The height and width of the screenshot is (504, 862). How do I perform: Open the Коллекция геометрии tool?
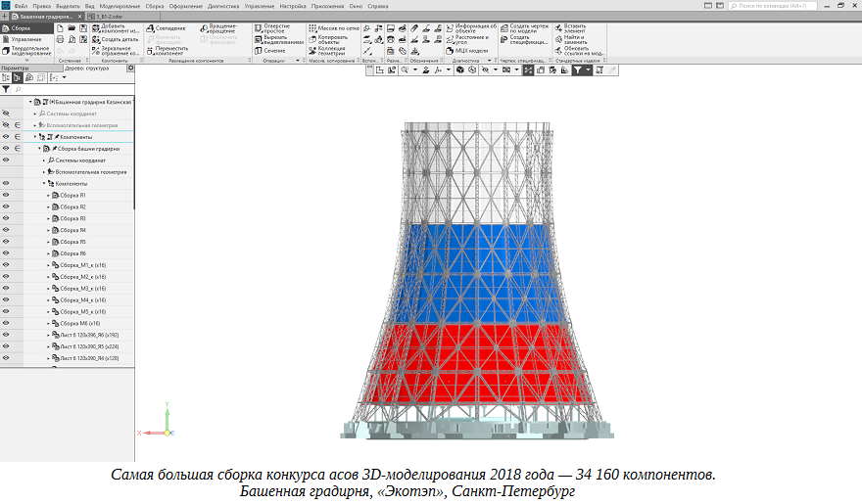(x=327, y=51)
